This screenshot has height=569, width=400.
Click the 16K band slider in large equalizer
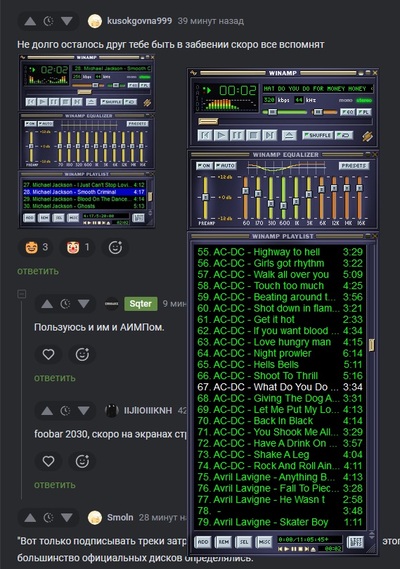click(359, 197)
